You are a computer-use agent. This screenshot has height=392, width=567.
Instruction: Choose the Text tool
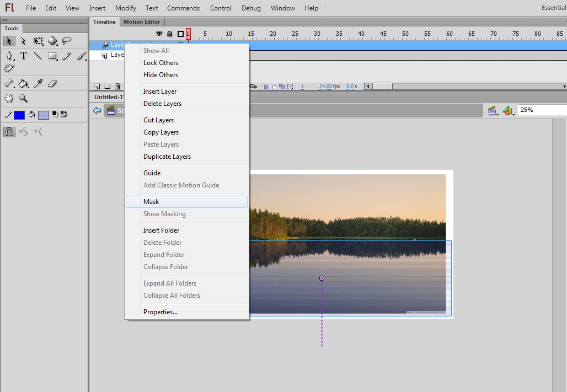[24, 56]
